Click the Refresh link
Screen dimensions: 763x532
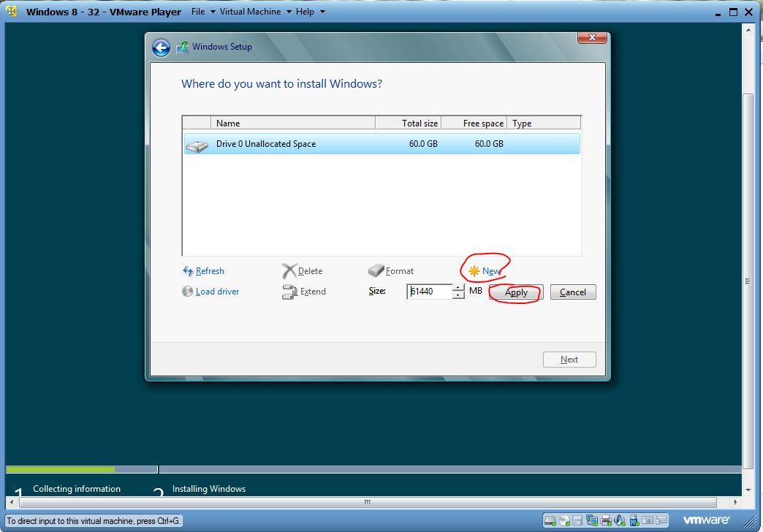tap(203, 271)
